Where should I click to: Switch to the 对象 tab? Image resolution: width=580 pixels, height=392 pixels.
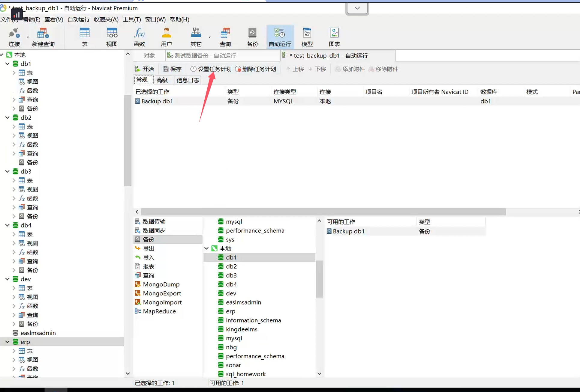point(149,55)
